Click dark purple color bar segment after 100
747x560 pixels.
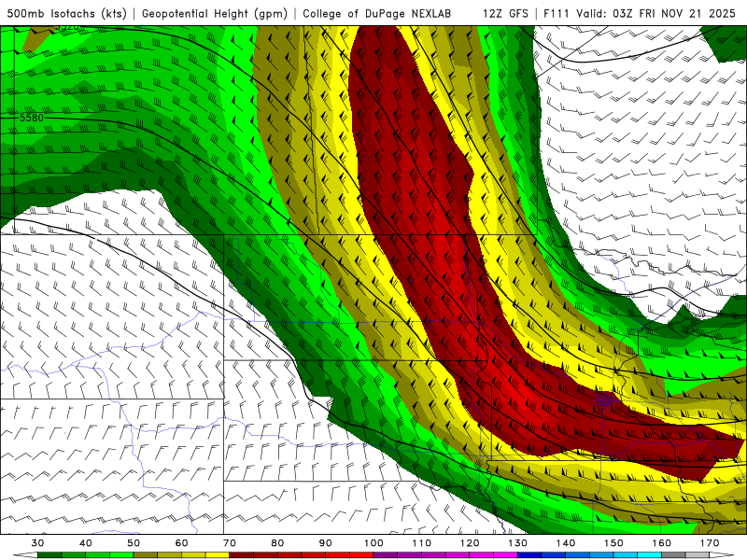tap(386, 555)
